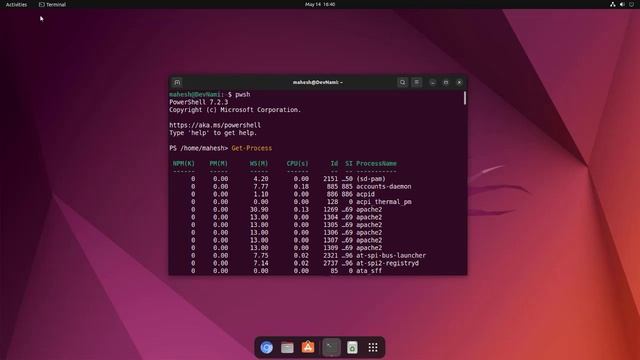Viewport: 640px width, 360px height.
Task: Click the ProcessName column header
Action: point(376,163)
